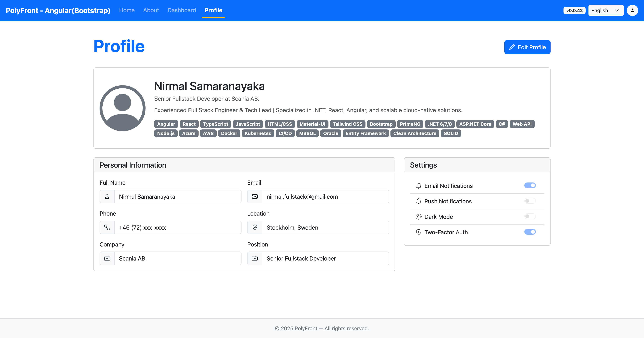Click the briefcase icon beside Company field
The width and height of the screenshot is (644, 338).
point(107,258)
